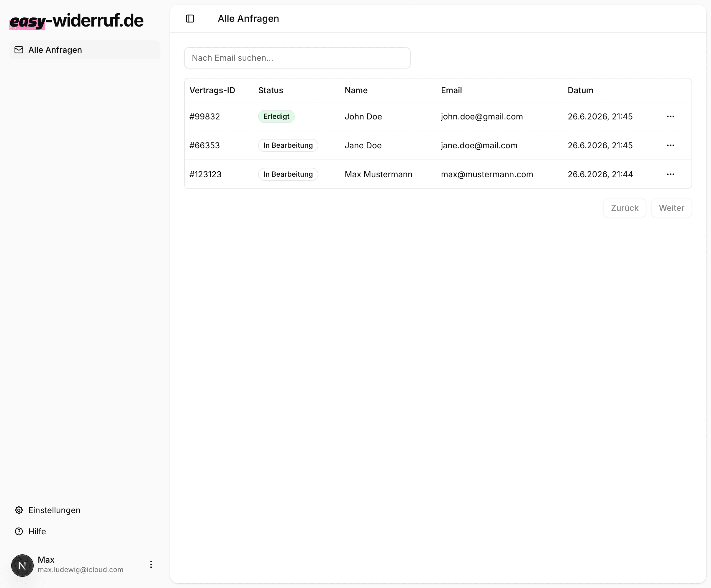The image size is (711, 588).
Task: Toggle the sidebar panel icon
Action: pyautogui.click(x=190, y=19)
